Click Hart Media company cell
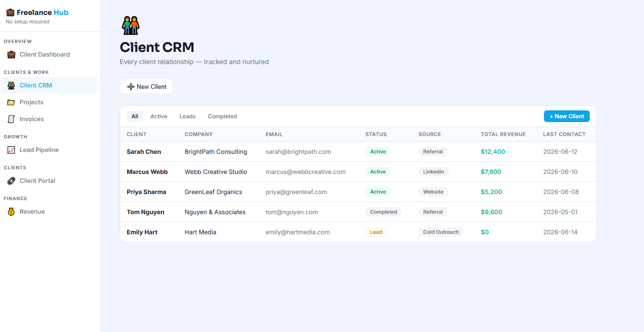Viewport: 644px width, 332px height. tap(201, 232)
